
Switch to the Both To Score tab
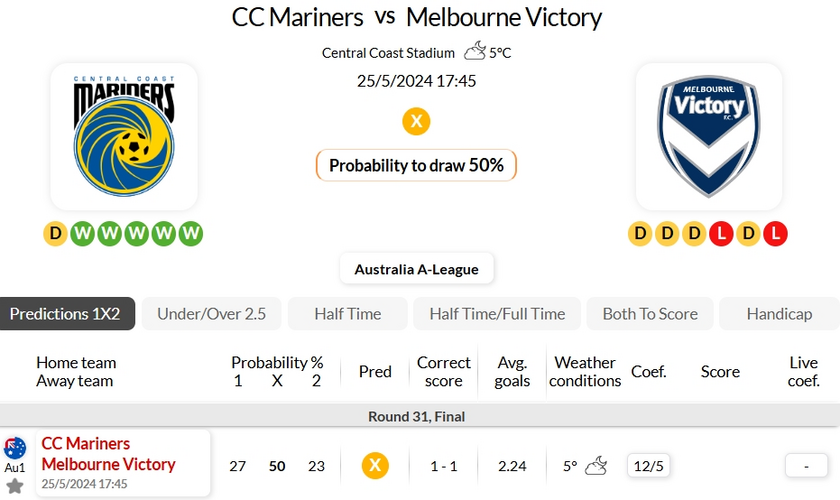pyautogui.click(x=650, y=314)
